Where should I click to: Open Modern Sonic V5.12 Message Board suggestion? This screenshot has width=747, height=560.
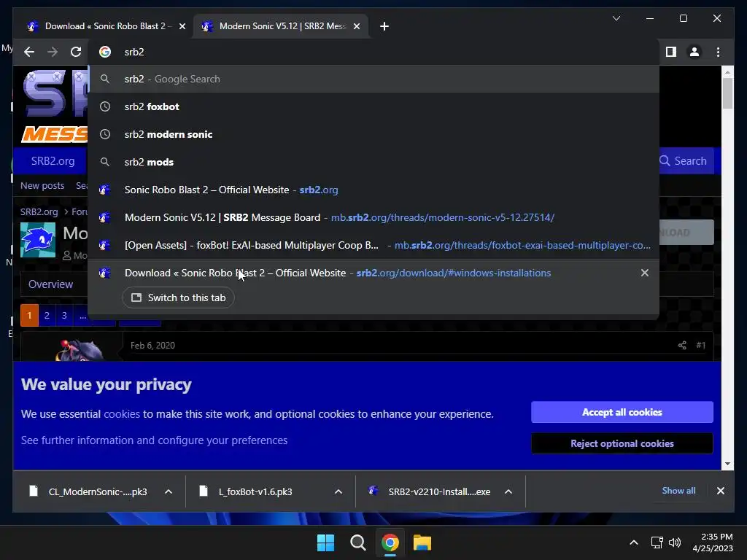[x=373, y=217]
